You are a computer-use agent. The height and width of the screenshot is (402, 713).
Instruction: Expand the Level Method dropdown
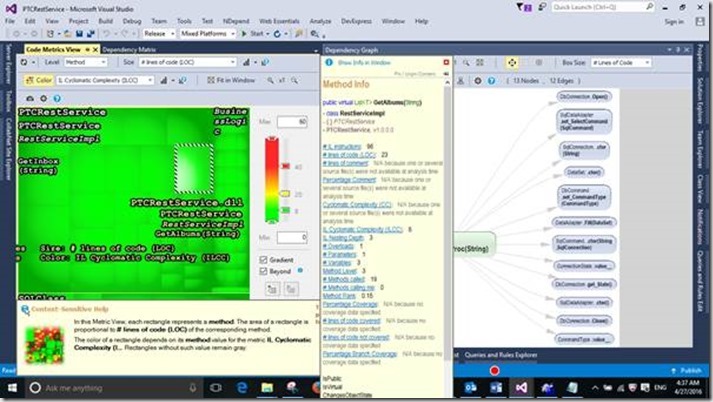85,62
